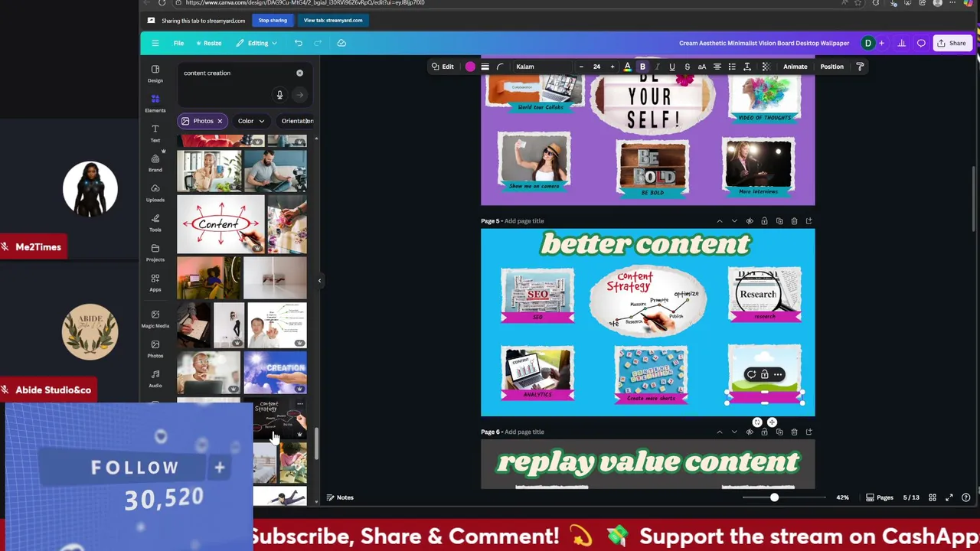
Task: Open corner rounding option in toolbar
Action: [x=500, y=67]
